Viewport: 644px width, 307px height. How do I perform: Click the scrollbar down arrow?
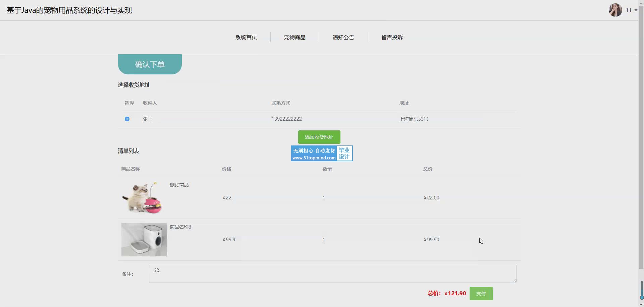641,305
